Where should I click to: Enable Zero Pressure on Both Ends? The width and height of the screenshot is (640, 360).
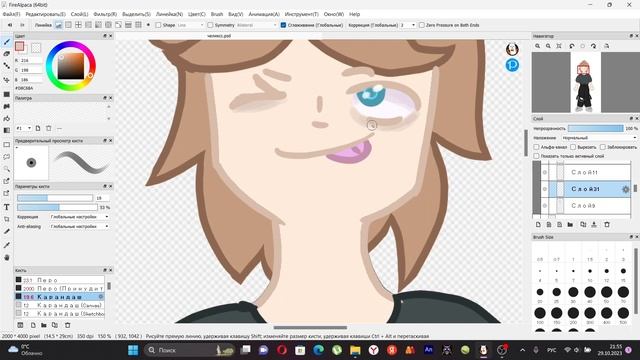click(x=422, y=25)
